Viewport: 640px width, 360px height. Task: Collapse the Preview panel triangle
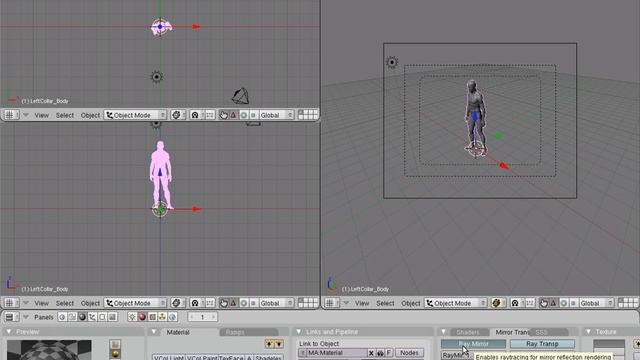point(9,332)
